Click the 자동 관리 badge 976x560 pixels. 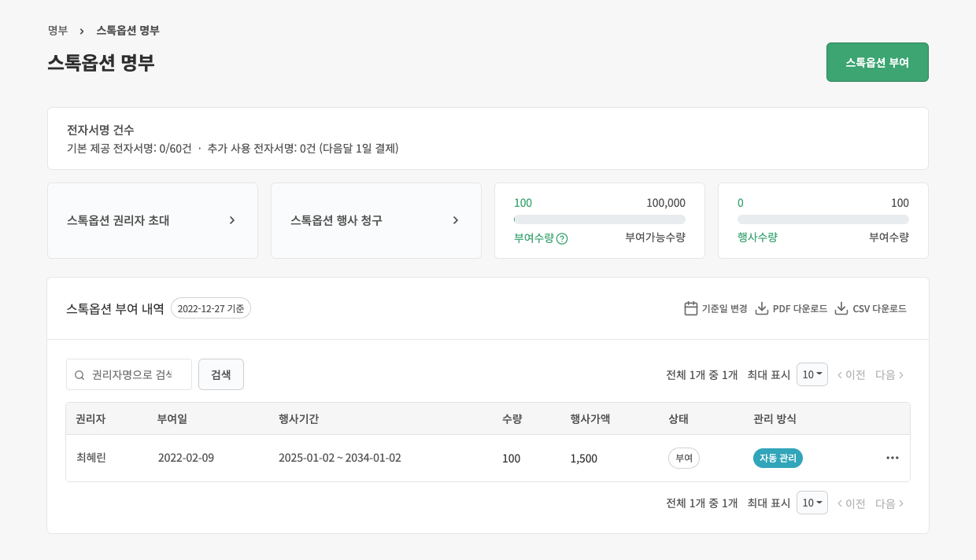pyautogui.click(x=778, y=458)
